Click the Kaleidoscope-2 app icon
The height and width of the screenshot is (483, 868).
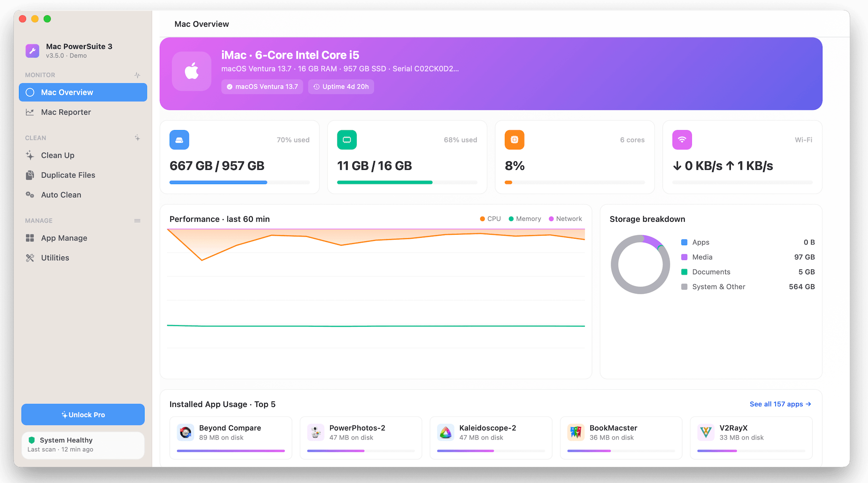pyautogui.click(x=446, y=432)
